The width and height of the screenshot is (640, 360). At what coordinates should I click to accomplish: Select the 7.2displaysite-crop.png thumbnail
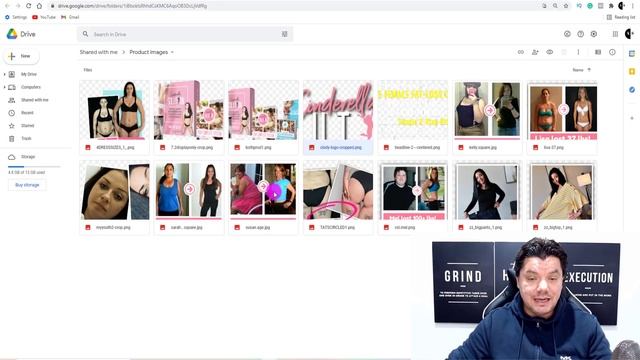(189, 118)
